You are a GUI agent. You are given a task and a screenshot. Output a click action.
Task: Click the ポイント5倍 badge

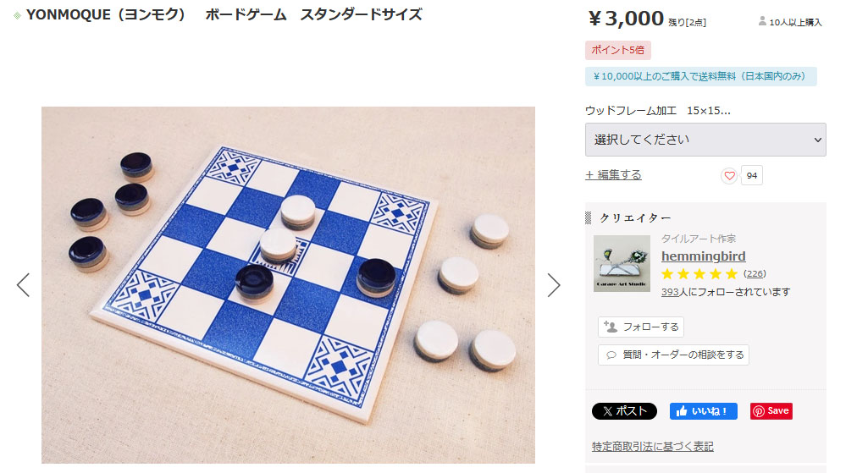[x=618, y=50]
